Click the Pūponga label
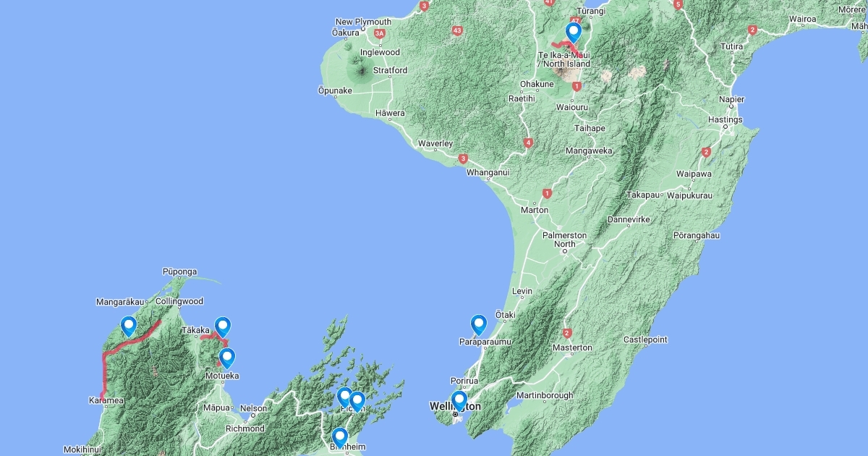The image size is (868, 456). pyautogui.click(x=179, y=272)
